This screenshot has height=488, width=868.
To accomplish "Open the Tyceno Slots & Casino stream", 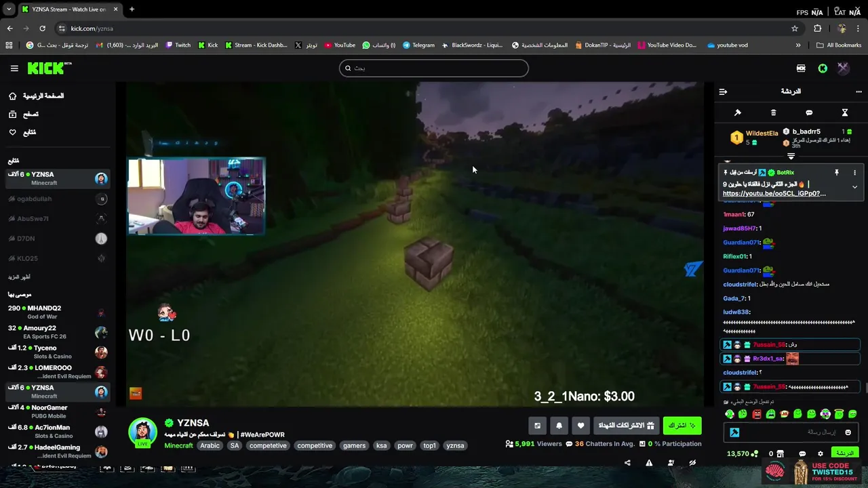I will click(58, 352).
